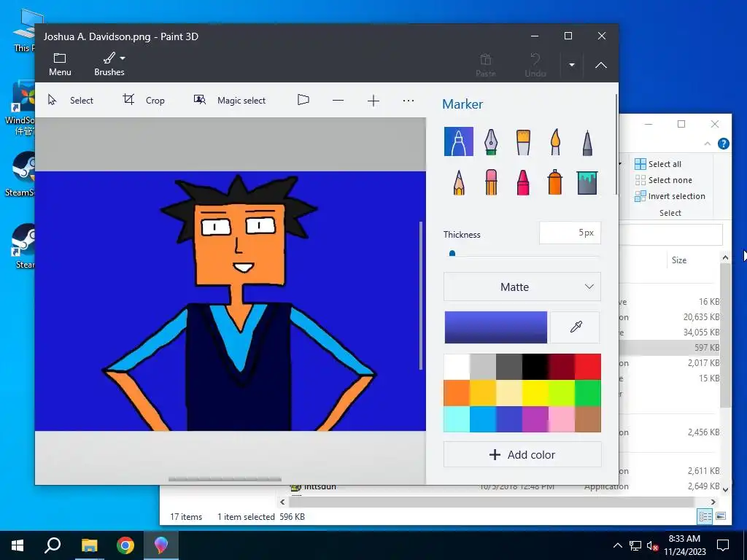Expand the Brushes dropdown arrow
This screenshot has height=560, width=747.
tap(123, 58)
